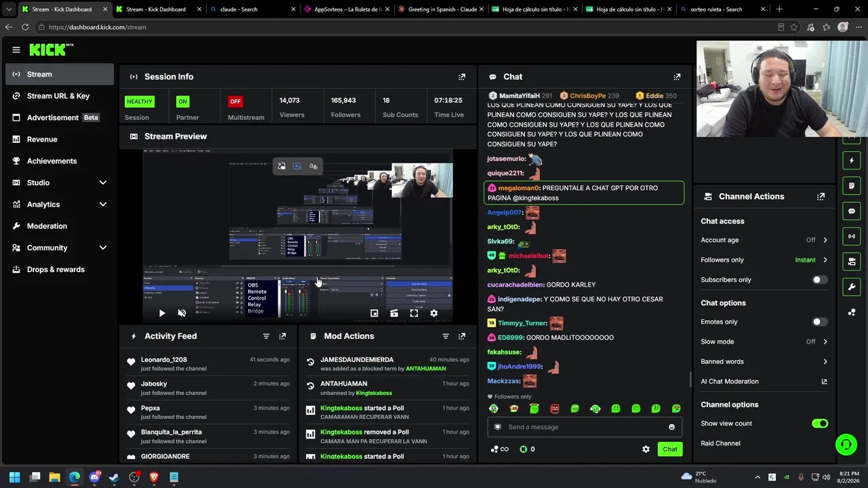This screenshot has width=868, height=488.
Task: Click the broadcast signal sidebar icon
Action: pyautogui.click(x=852, y=236)
